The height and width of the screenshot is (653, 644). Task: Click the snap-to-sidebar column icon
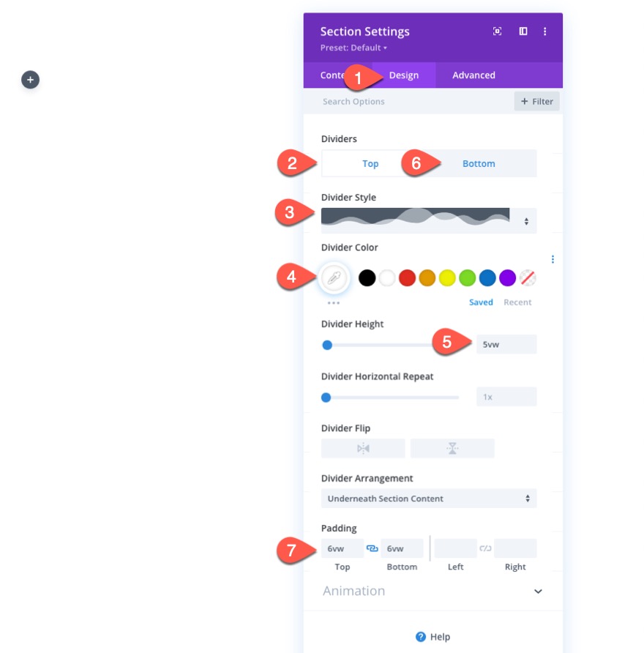click(x=523, y=31)
